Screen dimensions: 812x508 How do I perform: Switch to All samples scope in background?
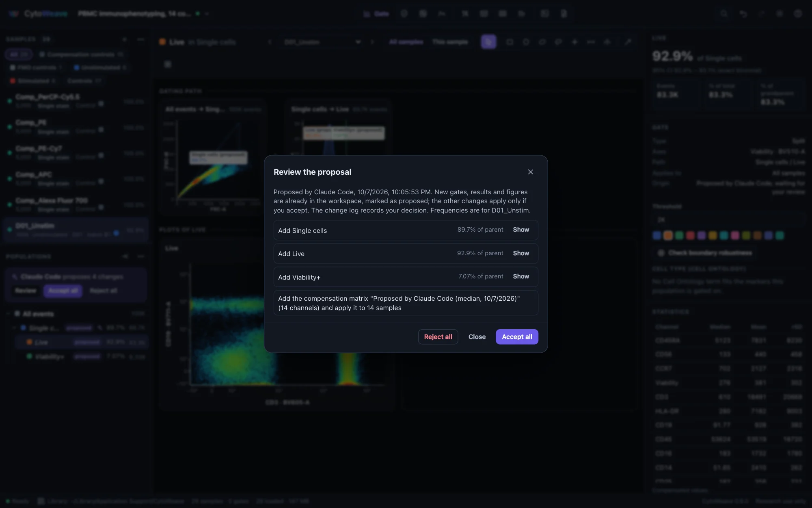(406, 42)
